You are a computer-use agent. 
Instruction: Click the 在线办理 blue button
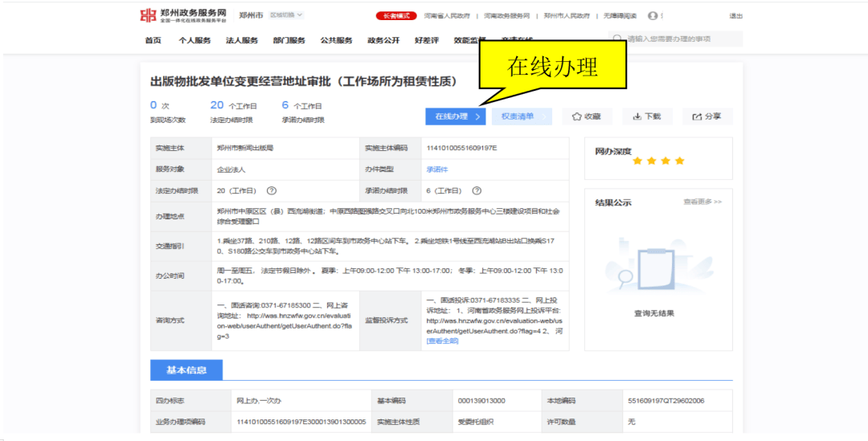click(456, 116)
